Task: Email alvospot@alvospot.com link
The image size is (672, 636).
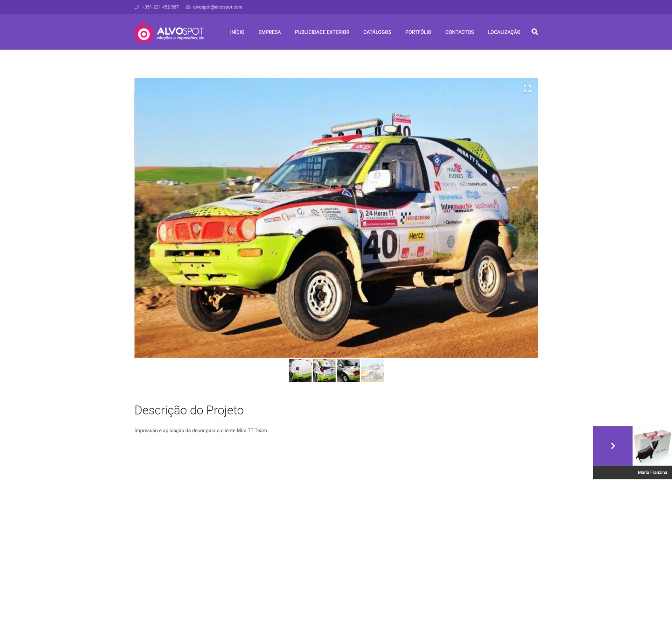Action: point(218,7)
